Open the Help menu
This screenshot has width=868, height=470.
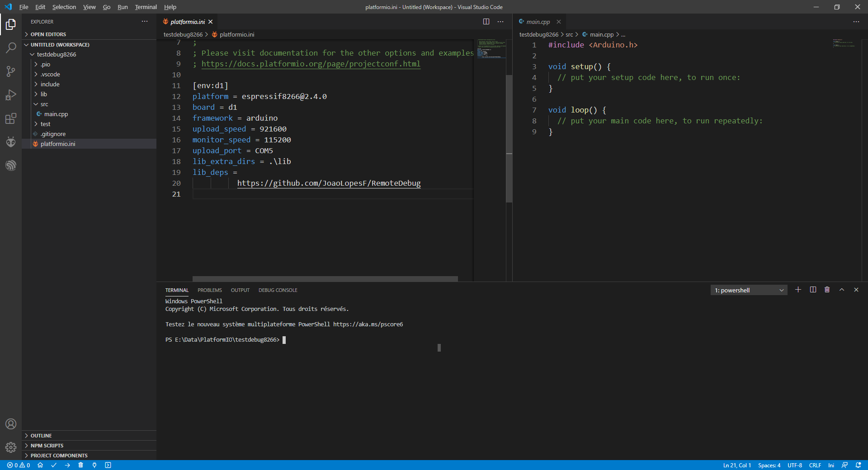(170, 7)
